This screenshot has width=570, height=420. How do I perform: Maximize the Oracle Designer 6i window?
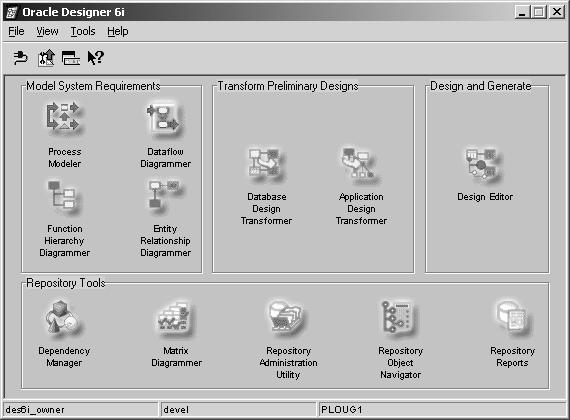(538, 12)
